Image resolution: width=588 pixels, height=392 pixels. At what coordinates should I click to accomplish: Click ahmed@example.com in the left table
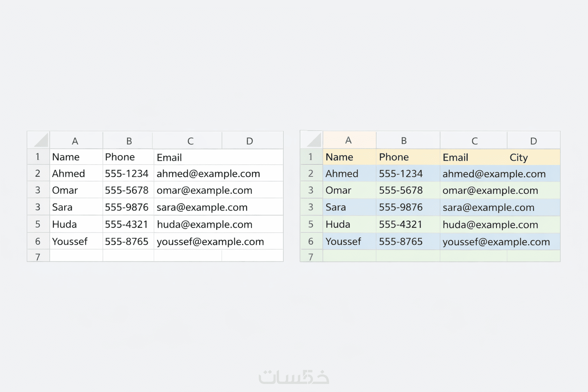(x=208, y=173)
